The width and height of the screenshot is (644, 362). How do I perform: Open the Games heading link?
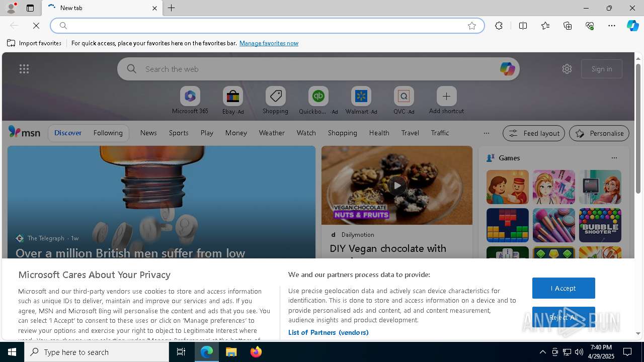509,158
